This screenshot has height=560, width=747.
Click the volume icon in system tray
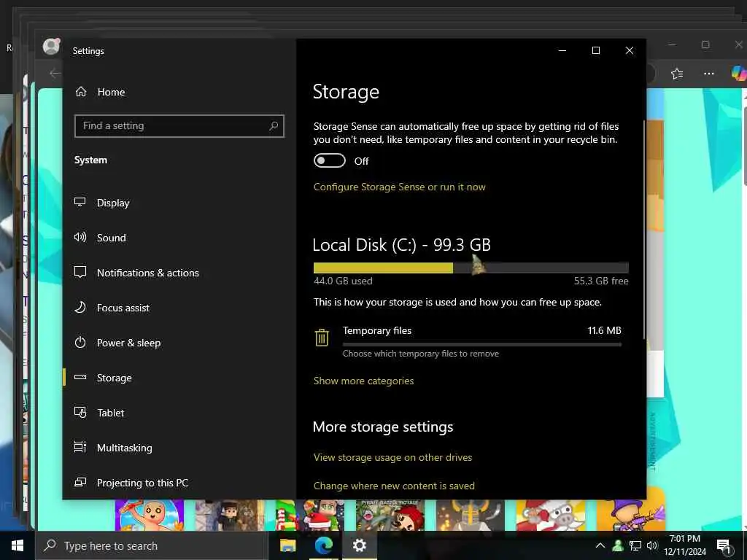point(651,545)
